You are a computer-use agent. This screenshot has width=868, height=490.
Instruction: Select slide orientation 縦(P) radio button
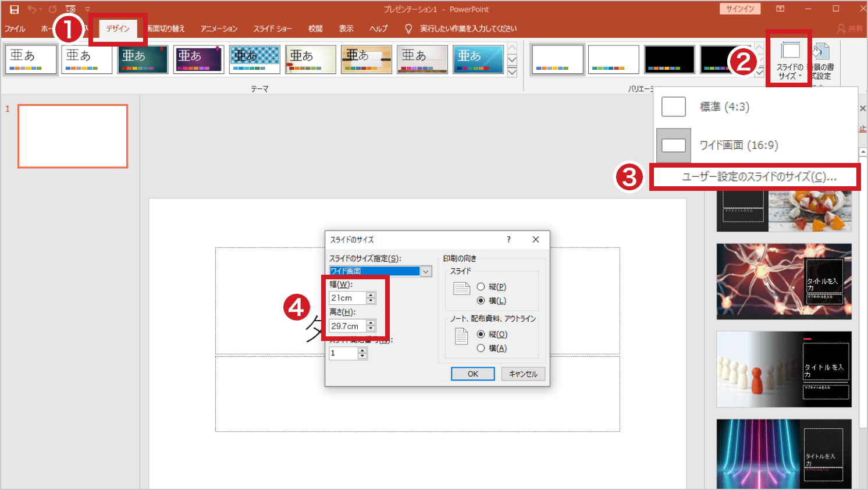(x=481, y=286)
